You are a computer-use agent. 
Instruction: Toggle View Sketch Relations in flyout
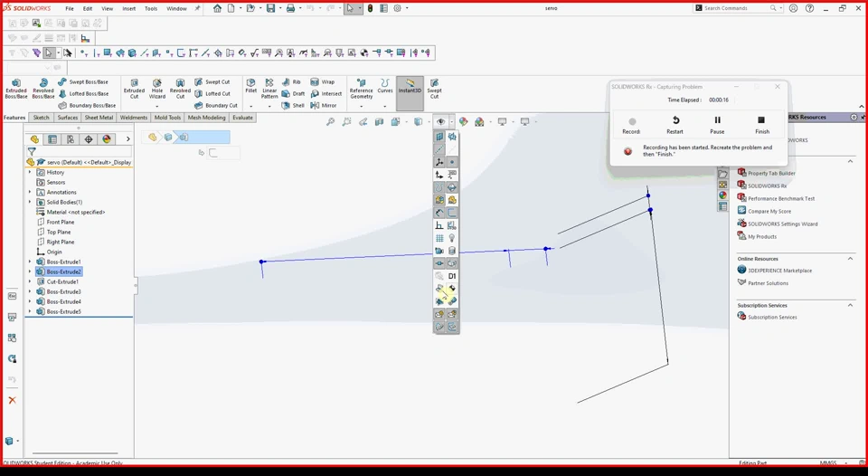(x=439, y=225)
